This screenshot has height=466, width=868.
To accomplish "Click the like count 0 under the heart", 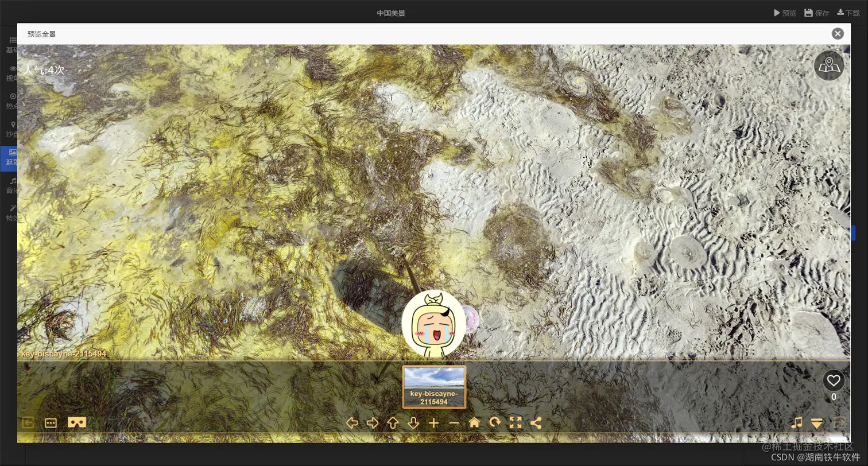I will tap(834, 397).
